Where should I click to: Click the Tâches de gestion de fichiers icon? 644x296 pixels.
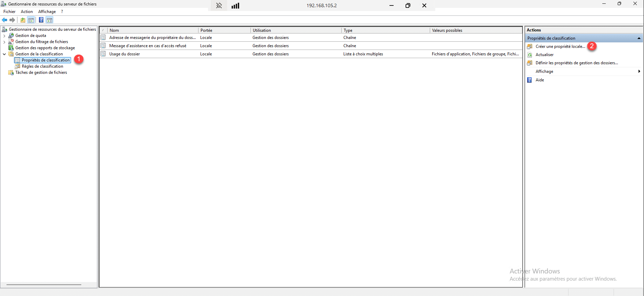point(11,72)
